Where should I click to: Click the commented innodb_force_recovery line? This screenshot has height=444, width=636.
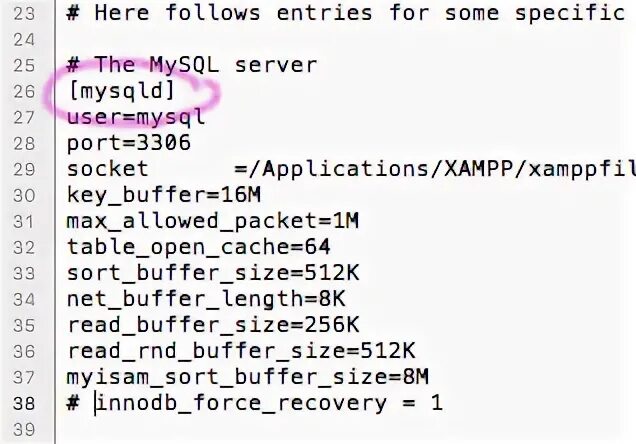pos(255,403)
